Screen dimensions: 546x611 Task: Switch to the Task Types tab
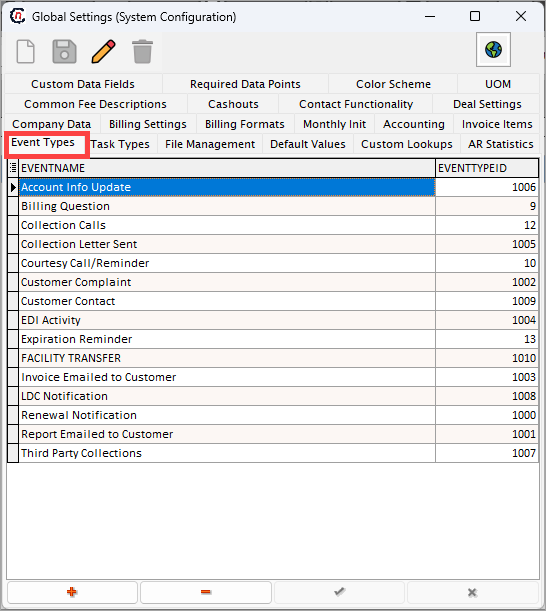click(120, 144)
